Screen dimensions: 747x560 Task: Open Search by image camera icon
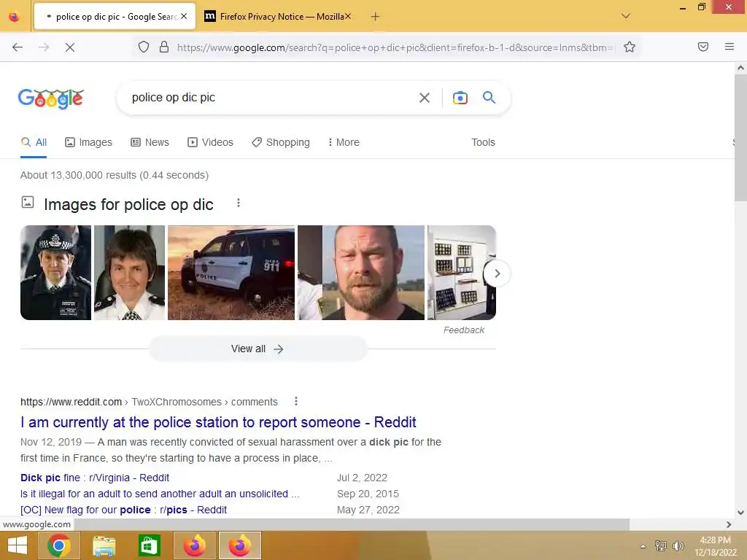point(460,98)
